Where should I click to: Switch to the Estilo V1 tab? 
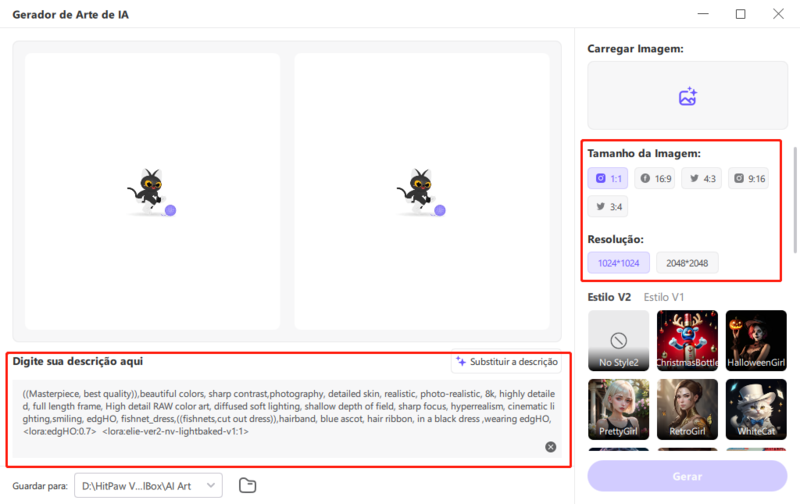click(x=664, y=297)
